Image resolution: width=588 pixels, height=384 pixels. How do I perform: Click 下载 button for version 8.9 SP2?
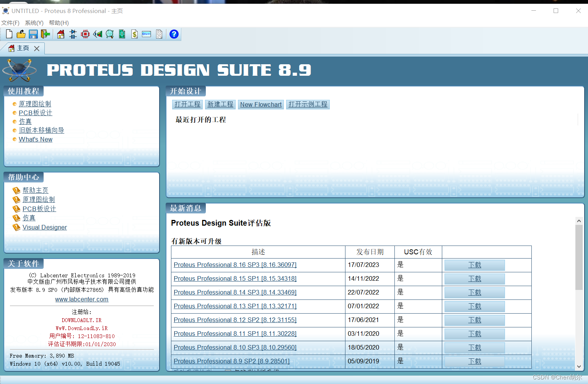point(475,361)
